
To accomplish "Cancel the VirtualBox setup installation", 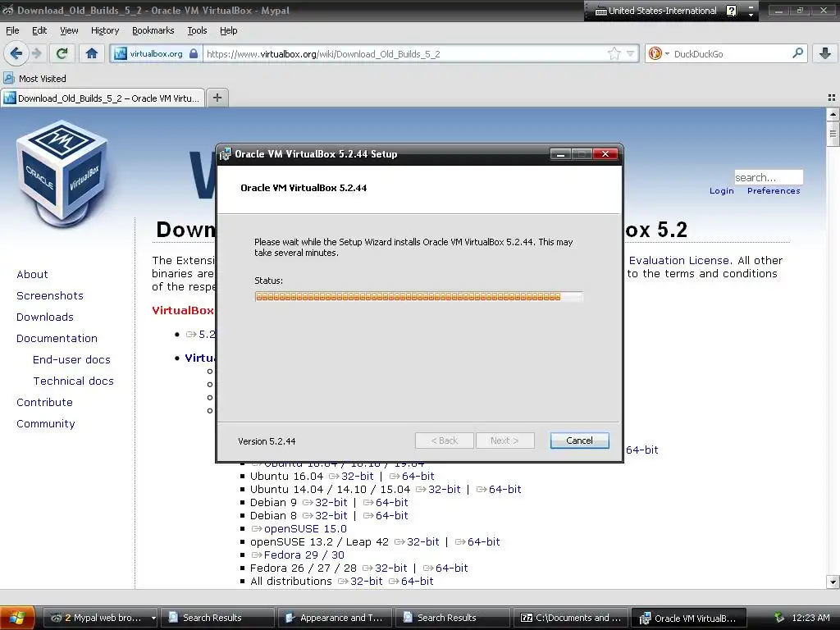I will tap(579, 441).
